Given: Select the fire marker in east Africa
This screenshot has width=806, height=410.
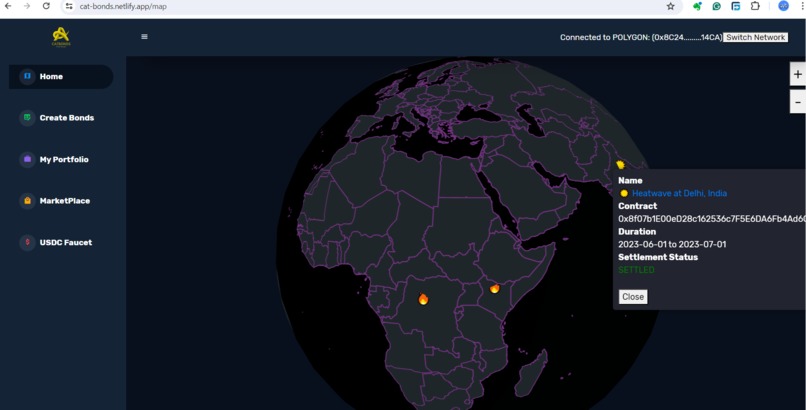Looking at the screenshot, I should [x=494, y=289].
